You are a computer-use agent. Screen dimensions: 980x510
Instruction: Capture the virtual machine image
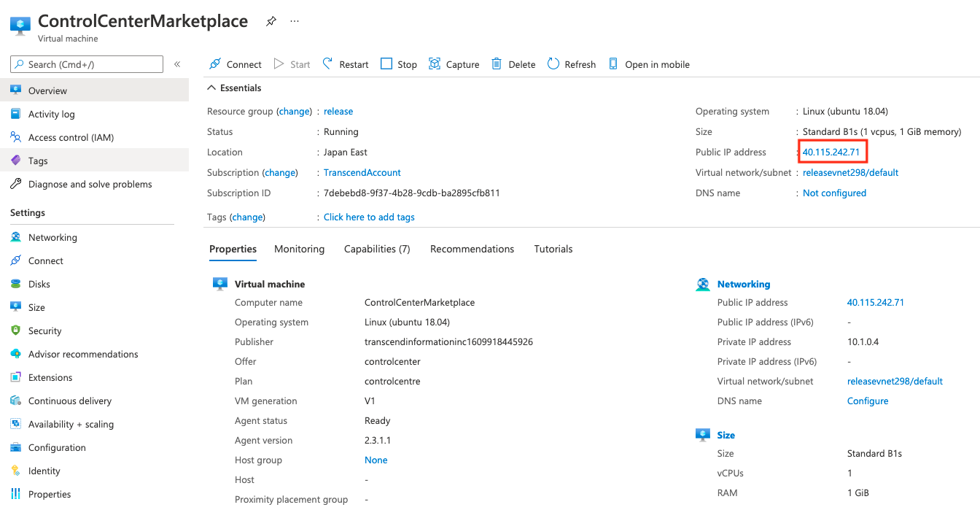click(x=454, y=64)
